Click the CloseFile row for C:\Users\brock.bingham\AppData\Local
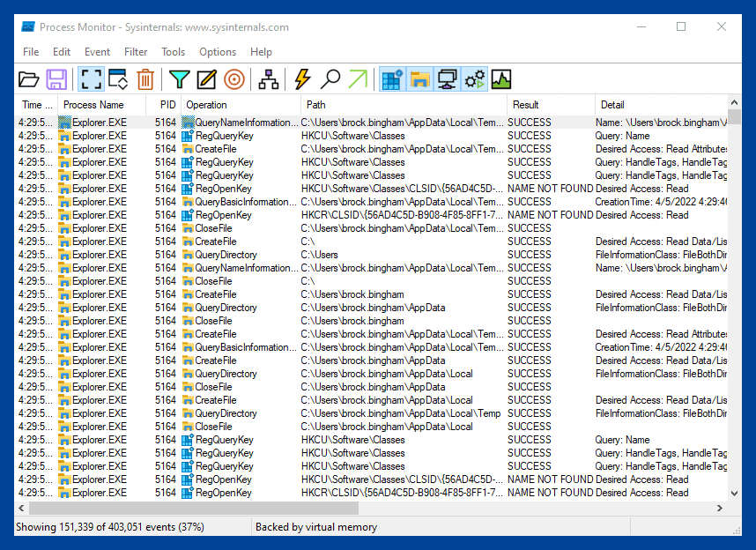756x550 pixels. pos(371,427)
